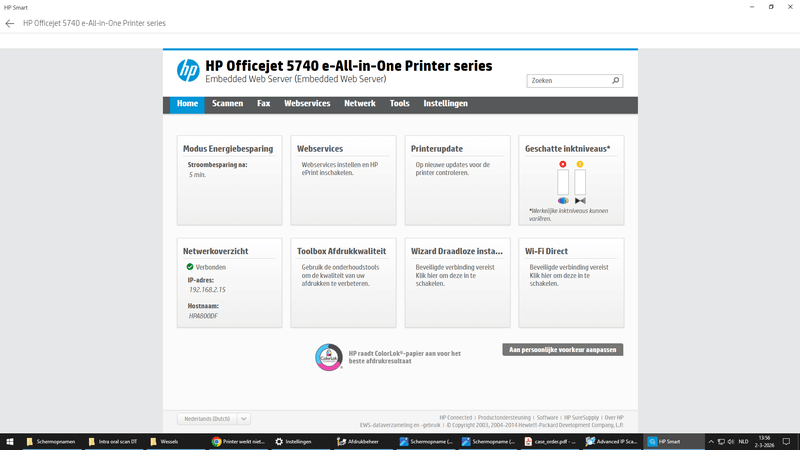800x450 pixels.
Task: Click NLD input language indicator
Action: (x=743, y=442)
